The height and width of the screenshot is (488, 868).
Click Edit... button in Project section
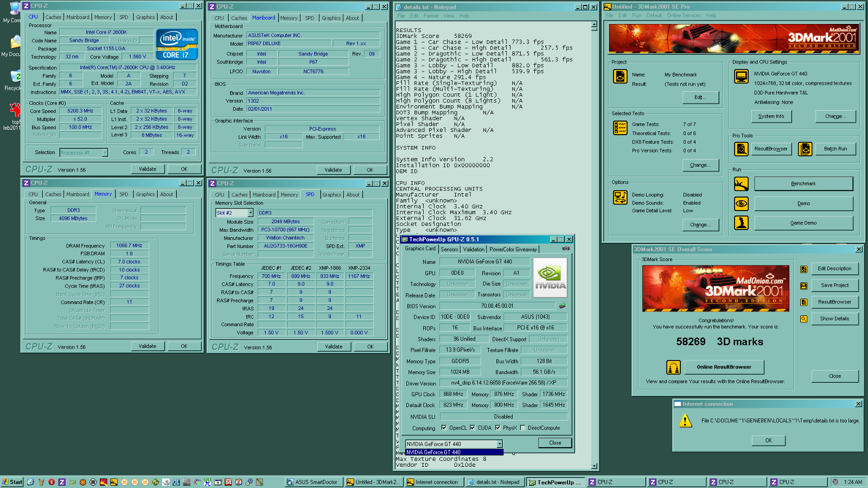700,97
